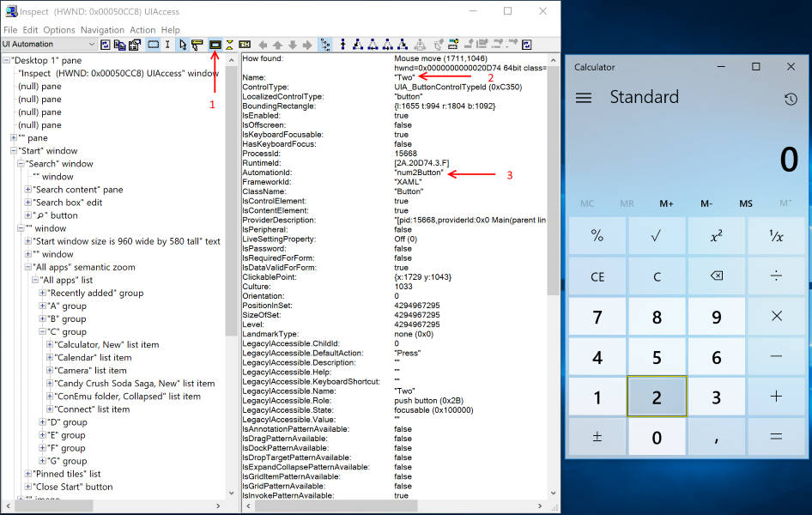812x515 pixels.
Task: Click the square root button
Action: click(x=657, y=236)
